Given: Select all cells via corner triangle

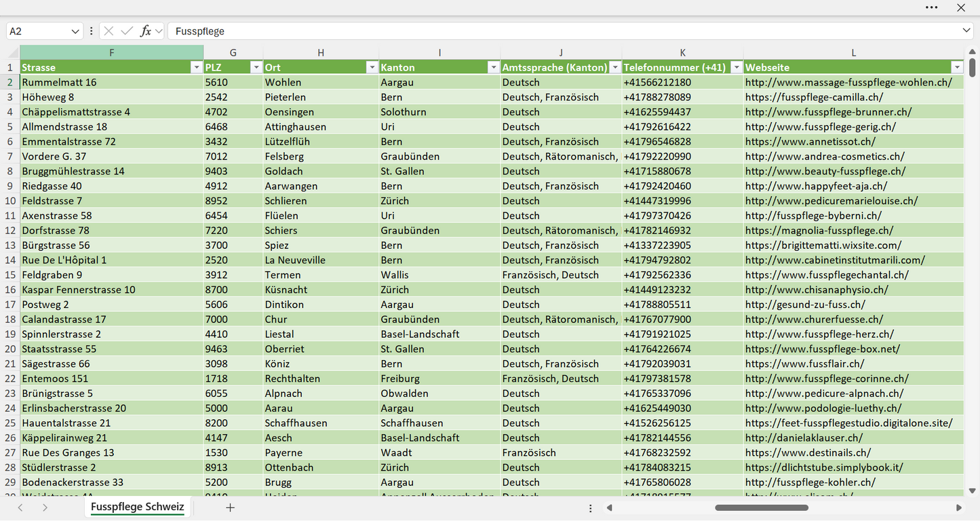Looking at the screenshot, I should click(x=14, y=53).
